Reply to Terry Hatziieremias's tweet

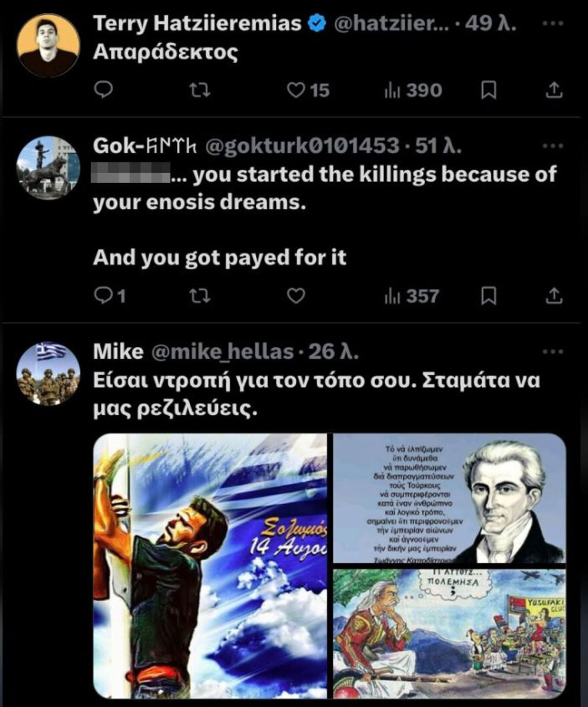(x=101, y=90)
